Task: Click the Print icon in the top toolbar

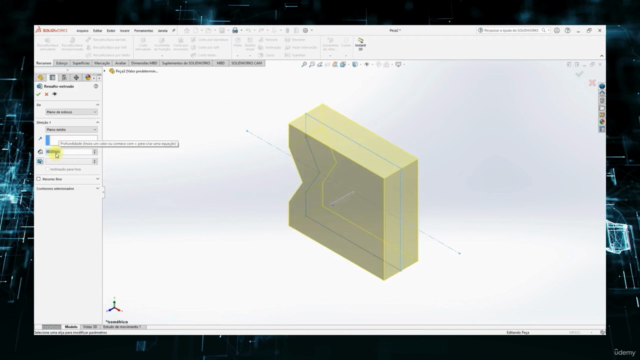Action: pos(235,31)
